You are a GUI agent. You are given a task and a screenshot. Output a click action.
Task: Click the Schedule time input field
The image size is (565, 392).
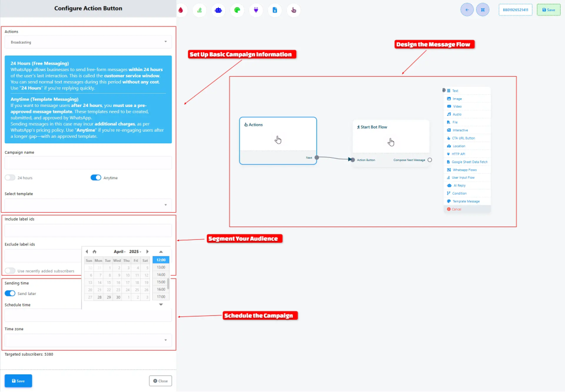88,315
